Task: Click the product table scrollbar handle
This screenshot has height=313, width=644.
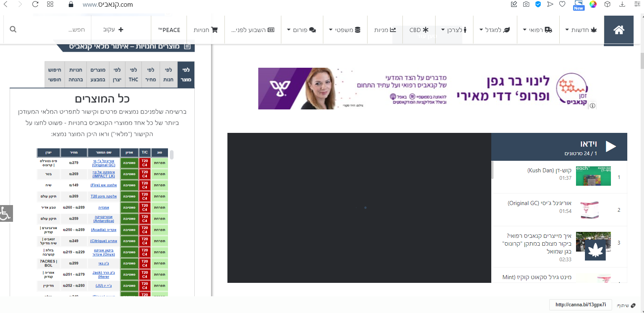Action: click(x=172, y=154)
